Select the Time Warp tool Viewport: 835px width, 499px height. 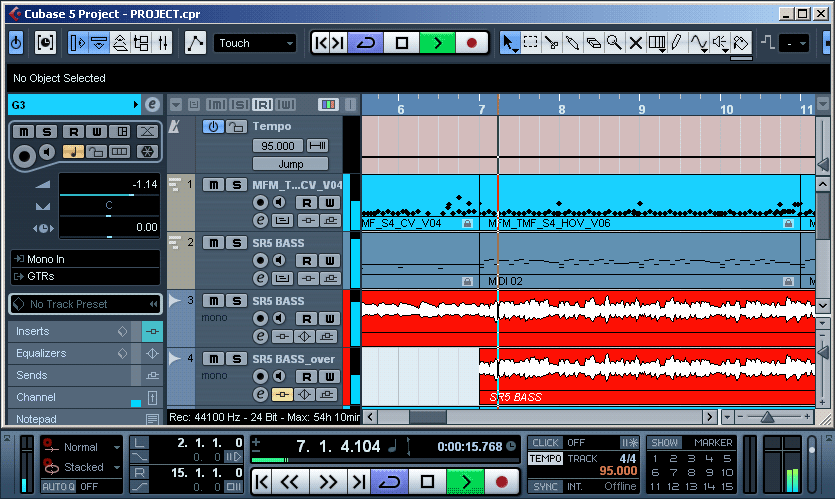657,43
